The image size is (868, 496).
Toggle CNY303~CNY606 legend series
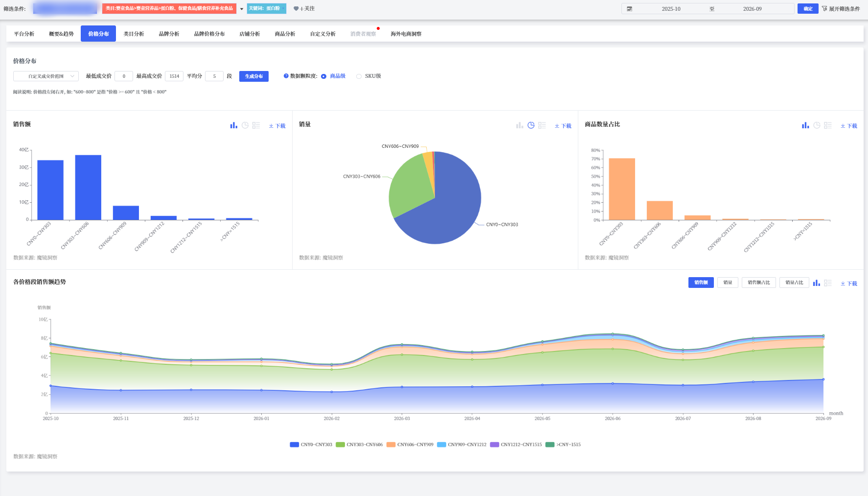(x=359, y=445)
